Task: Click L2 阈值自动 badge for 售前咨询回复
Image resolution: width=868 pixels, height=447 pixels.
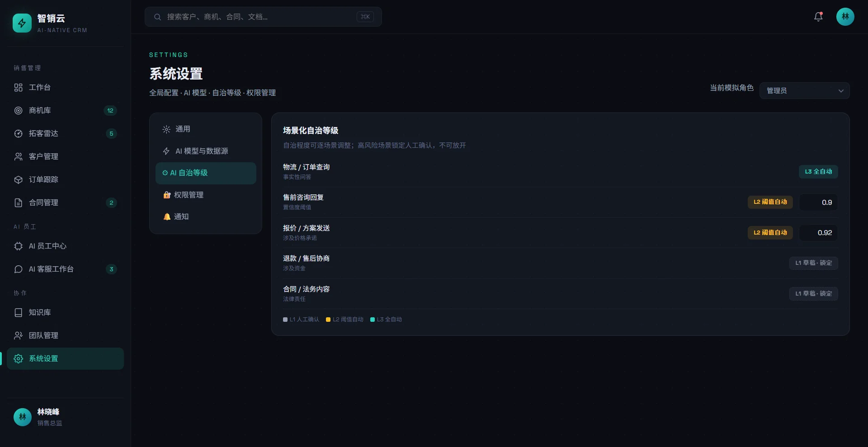Action: pos(770,202)
